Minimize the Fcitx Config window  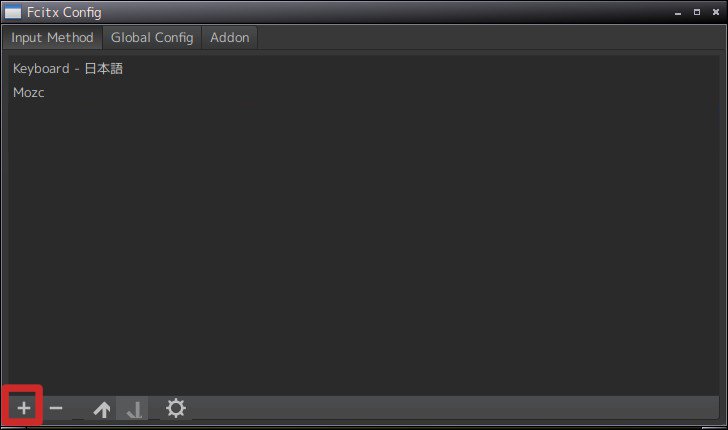point(678,13)
